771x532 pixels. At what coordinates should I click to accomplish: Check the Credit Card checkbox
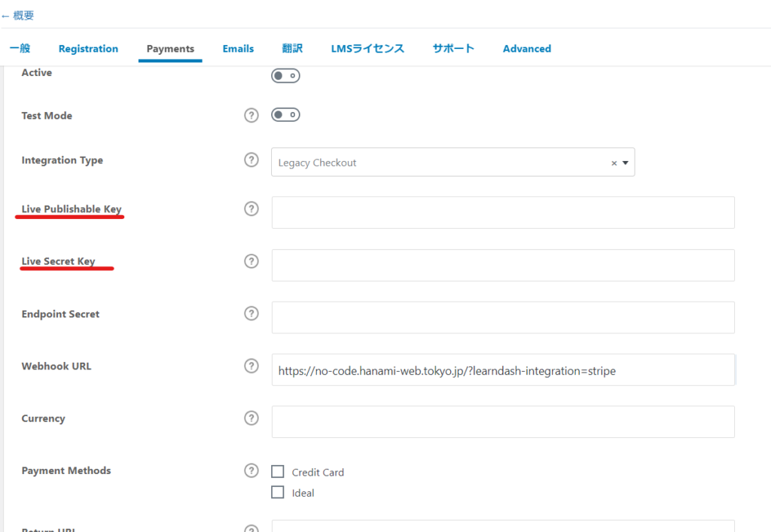click(278, 472)
